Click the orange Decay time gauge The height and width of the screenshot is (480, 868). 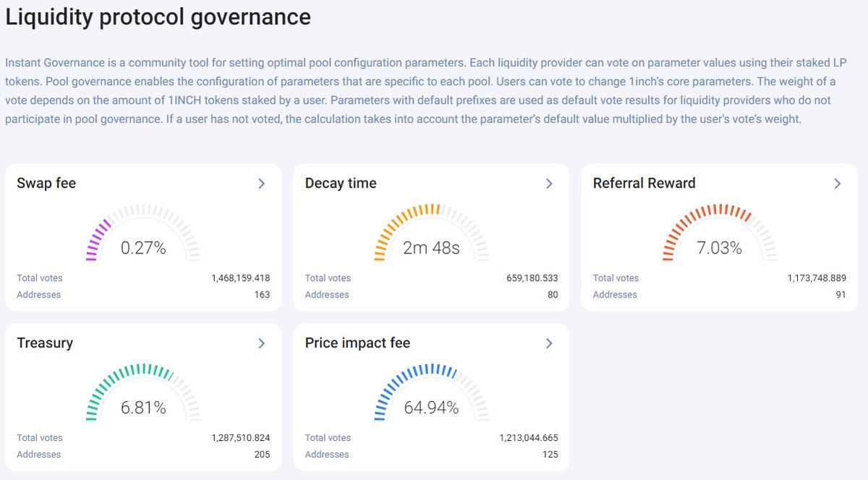click(431, 232)
